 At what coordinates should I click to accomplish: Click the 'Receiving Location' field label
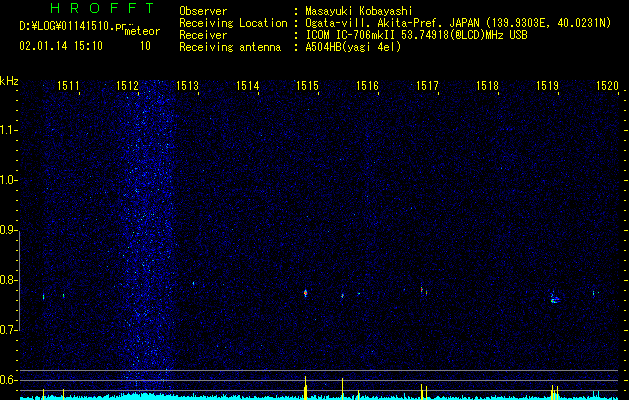click(x=233, y=23)
